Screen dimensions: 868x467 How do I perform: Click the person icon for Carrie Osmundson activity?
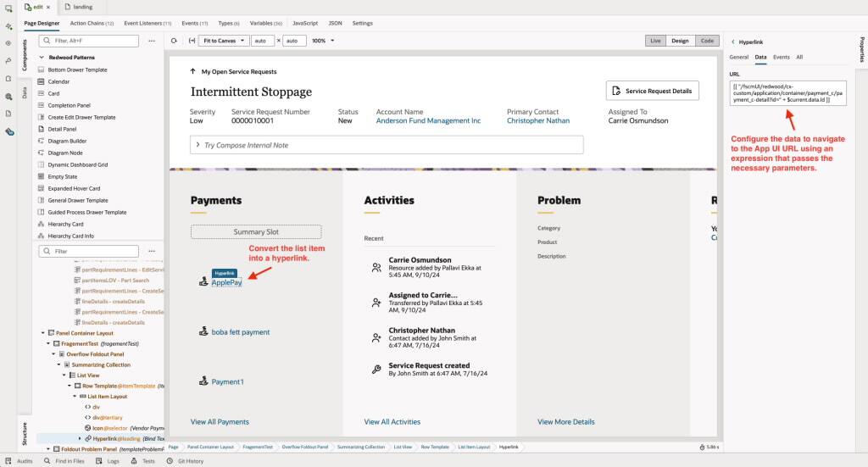376,267
